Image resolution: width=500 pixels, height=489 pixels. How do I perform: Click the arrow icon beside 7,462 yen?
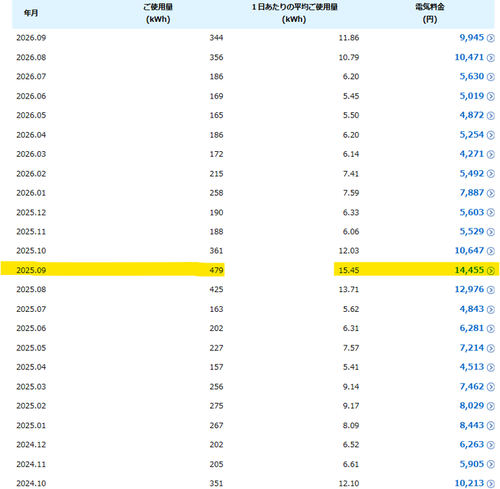click(490, 387)
